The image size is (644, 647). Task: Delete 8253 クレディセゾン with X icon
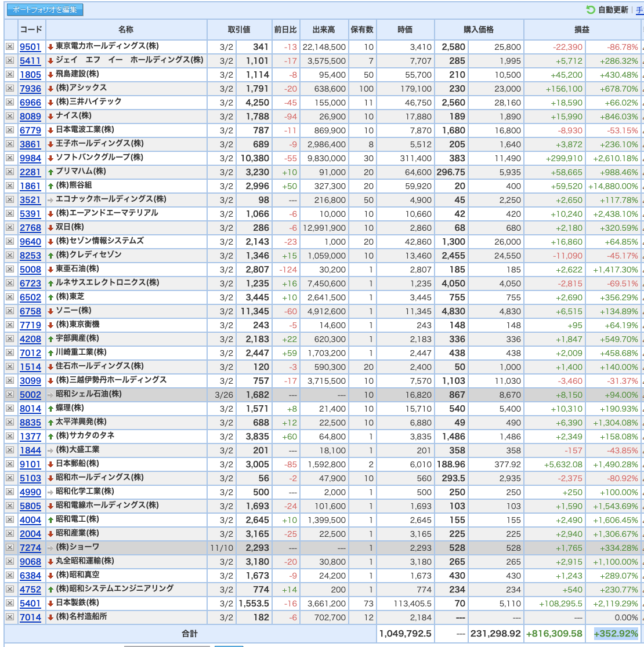[10, 256]
